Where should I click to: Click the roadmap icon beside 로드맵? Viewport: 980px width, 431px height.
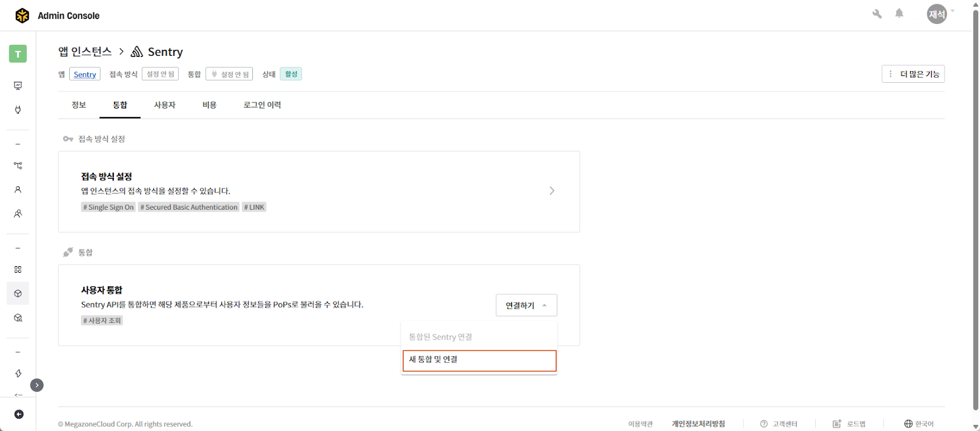coord(837,424)
